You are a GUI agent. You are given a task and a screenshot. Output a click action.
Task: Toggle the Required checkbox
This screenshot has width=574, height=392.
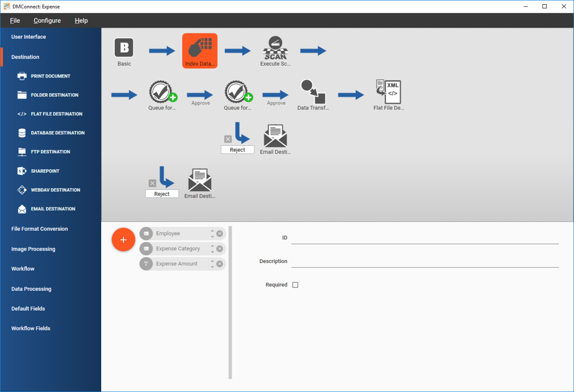coord(295,285)
